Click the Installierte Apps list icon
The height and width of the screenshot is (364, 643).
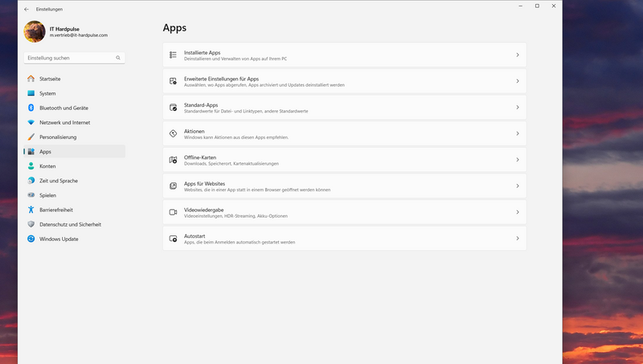[173, 55]
